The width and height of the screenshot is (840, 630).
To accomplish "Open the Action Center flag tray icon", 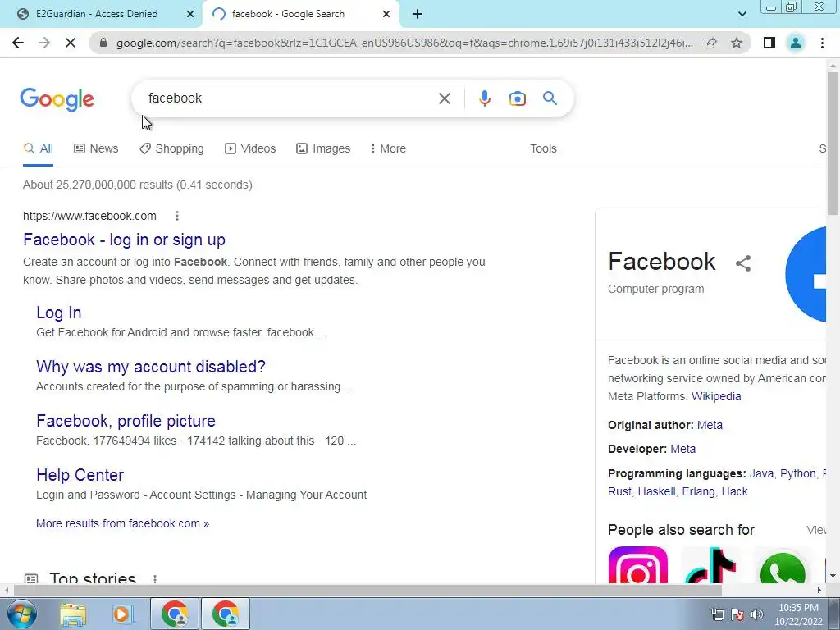I will (x=737, y=614).
